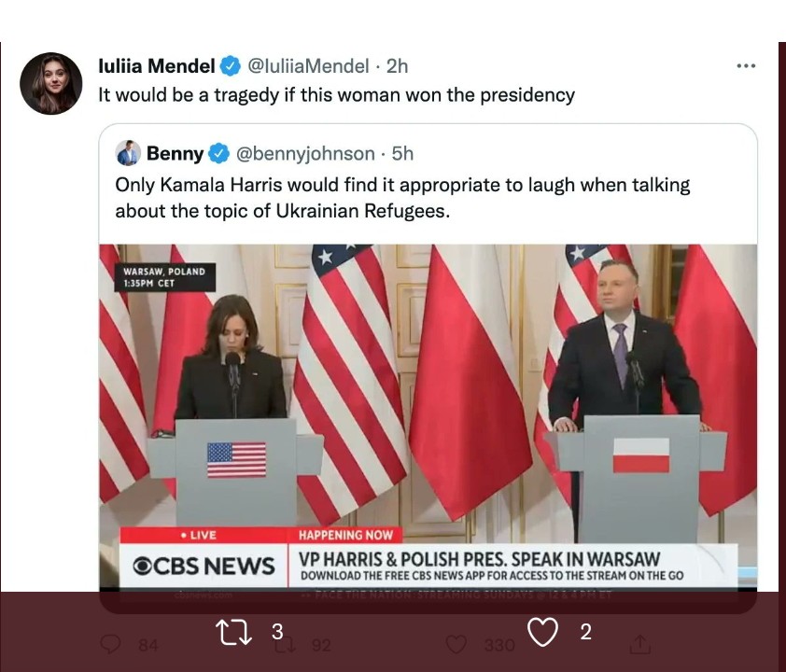Image resolution: width=786 pixels, height=672 pixels.
Task: Play the CBS News Warsaw video
Action: point(428,418)
